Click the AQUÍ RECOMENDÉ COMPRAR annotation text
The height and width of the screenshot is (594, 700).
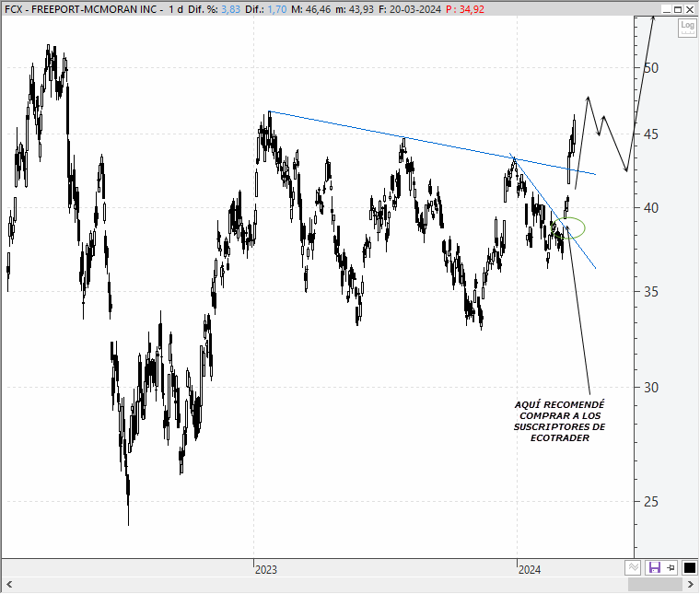tap(559, 421)
